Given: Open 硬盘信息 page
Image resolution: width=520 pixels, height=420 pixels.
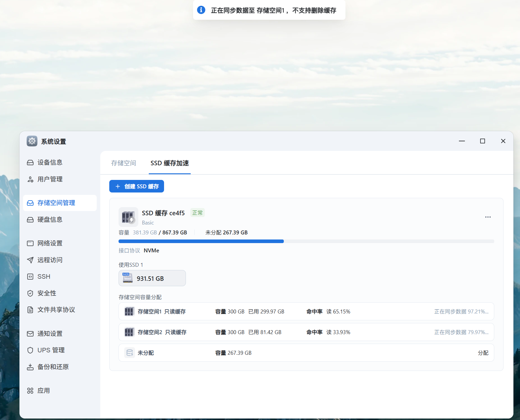Looking at the screenshot, I should point(60,220).
